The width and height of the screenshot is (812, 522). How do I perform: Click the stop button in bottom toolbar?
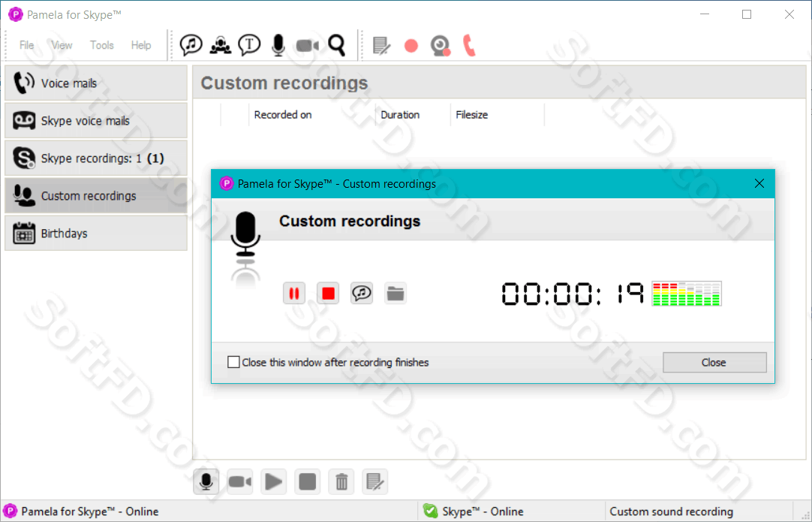pos(307,482)
